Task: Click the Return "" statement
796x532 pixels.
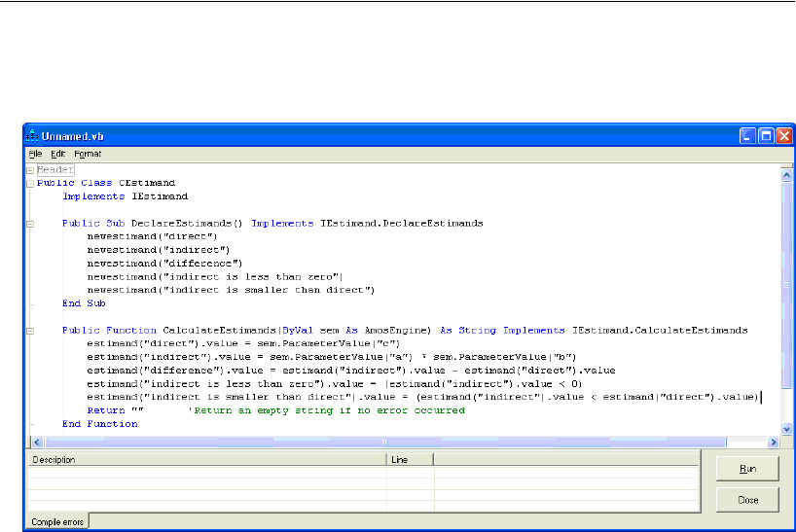Action: coord(115,410)
